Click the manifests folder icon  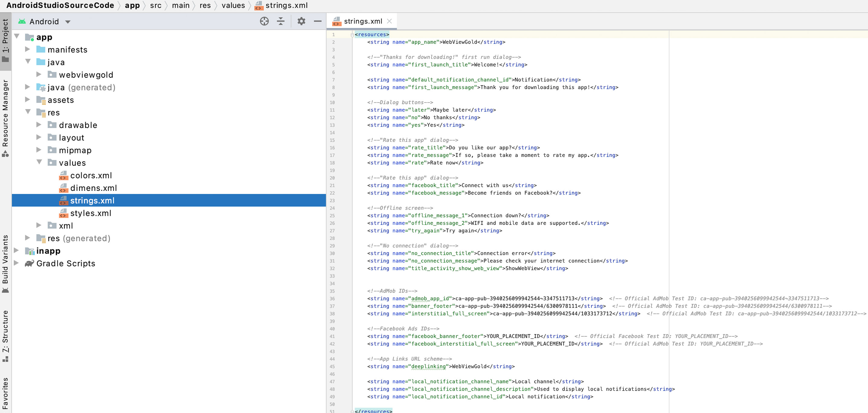[41, 49]
